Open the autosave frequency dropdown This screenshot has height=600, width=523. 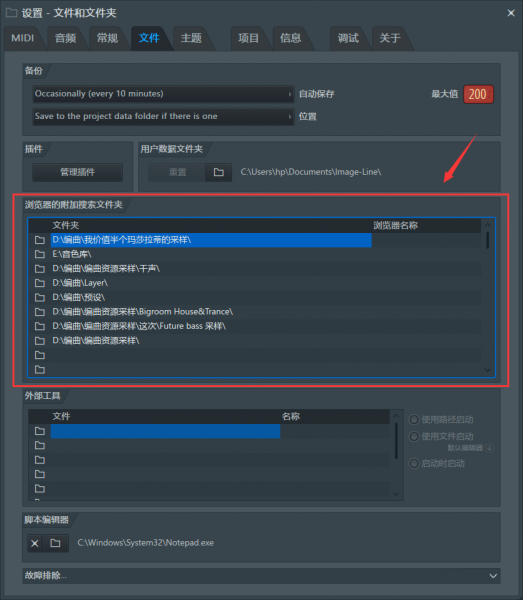click(x=163, y=94)
